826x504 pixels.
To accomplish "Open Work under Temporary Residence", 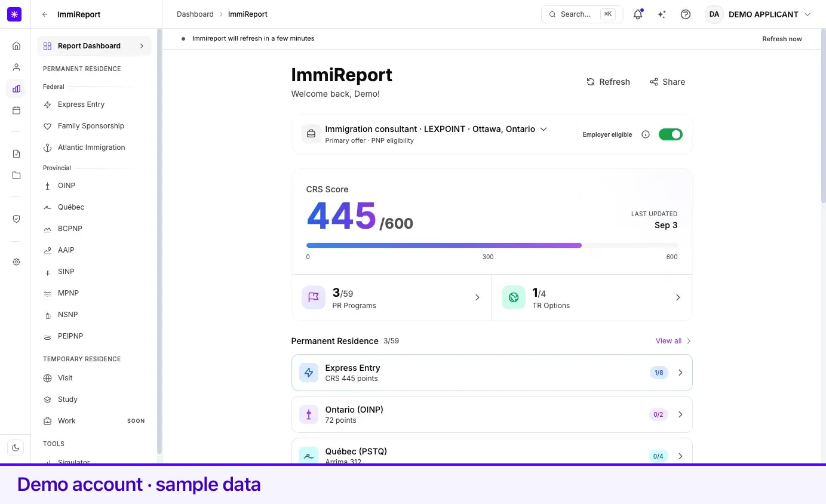I will pyautogui.click(x=94, y=421).
